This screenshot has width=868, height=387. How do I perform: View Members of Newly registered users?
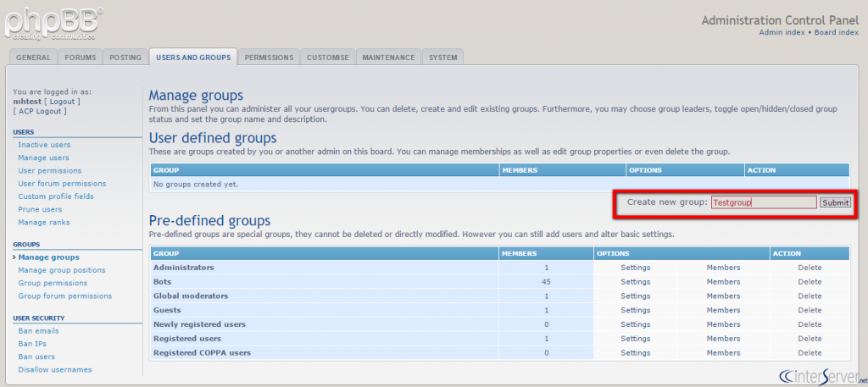click(x=723, y=324)
